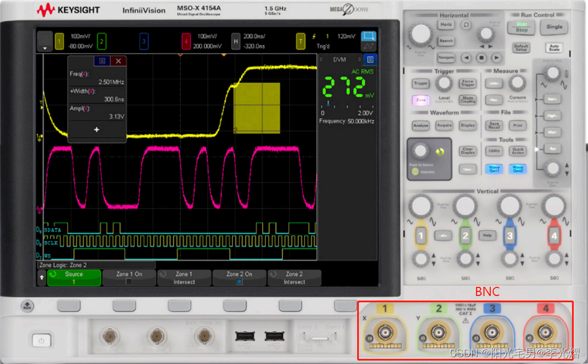Click the blue display mode icon top right
588x364 pixels.
click(368, 36)
